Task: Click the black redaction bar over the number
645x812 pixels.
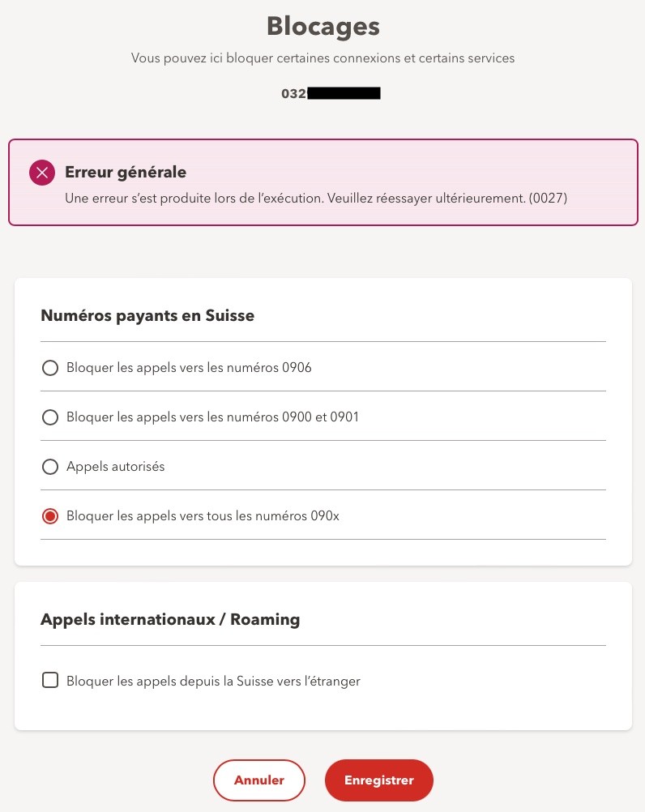Action: coord(344,94)
